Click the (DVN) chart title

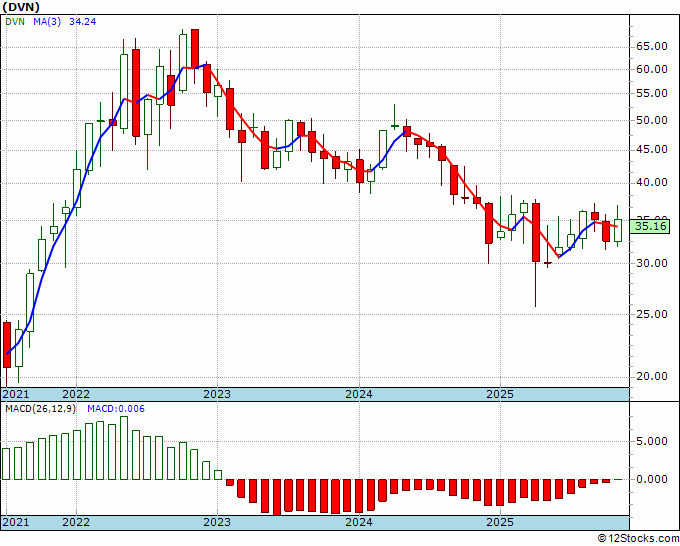pos(21,7)
